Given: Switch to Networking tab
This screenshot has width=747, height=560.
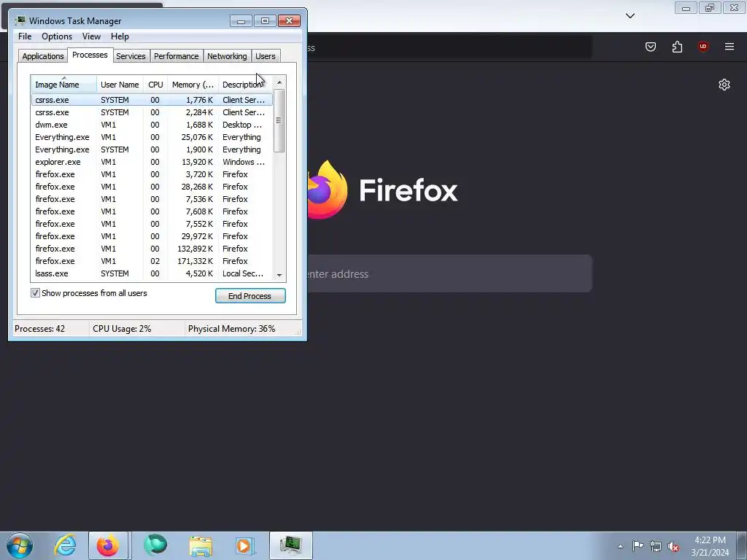Looking at the screenshot, I should pos(227,56).
